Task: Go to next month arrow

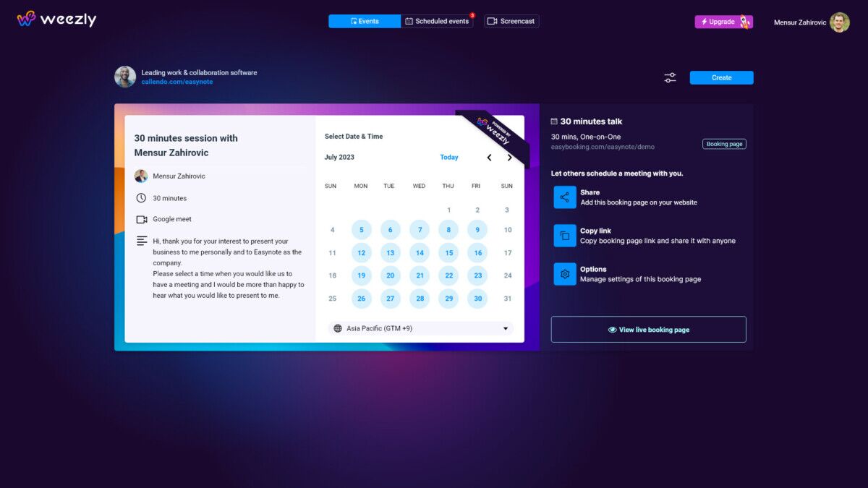Action: (510, 158)
